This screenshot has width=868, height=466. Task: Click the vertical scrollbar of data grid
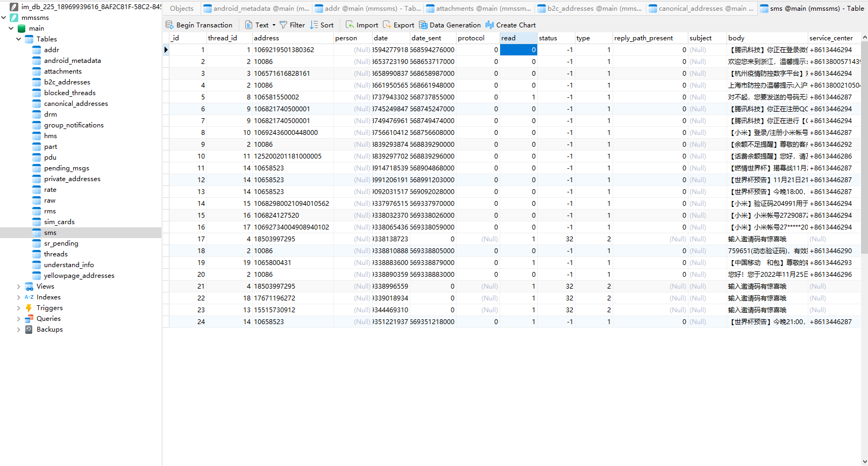(864, 161)
